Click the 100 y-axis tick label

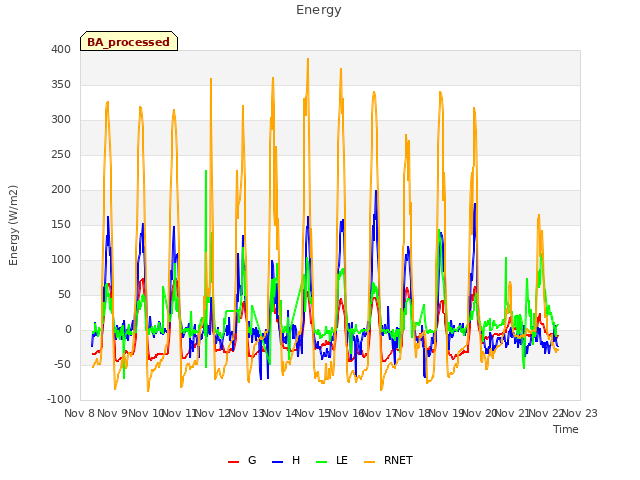point(61,260)
